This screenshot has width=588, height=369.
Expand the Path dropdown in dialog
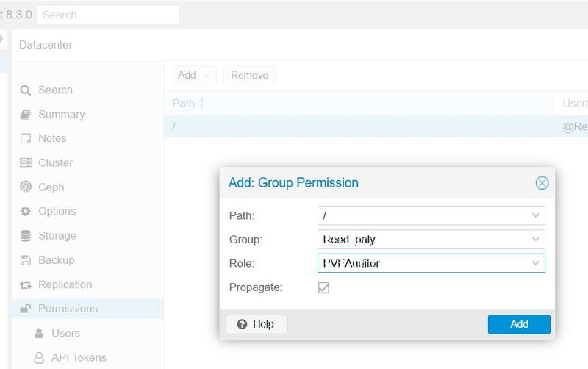pyautogui.click(x=536, y=215)
